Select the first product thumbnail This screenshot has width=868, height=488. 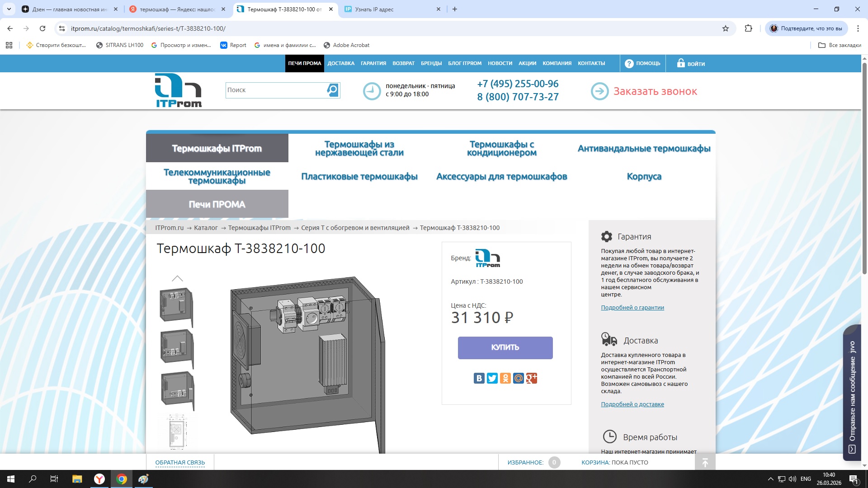(177, 306)
